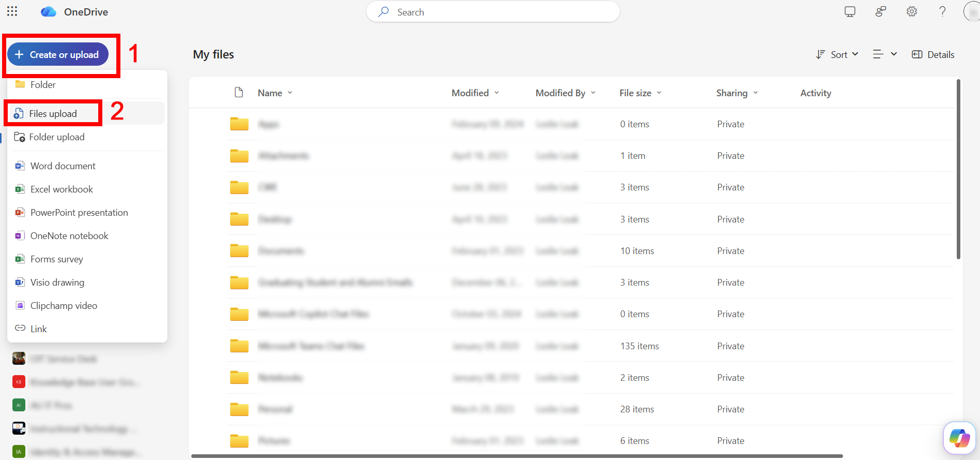This screenshot has width=980, height=460.
Task: Click the vertical scrollbar of file list
Action: coord(958,169)
